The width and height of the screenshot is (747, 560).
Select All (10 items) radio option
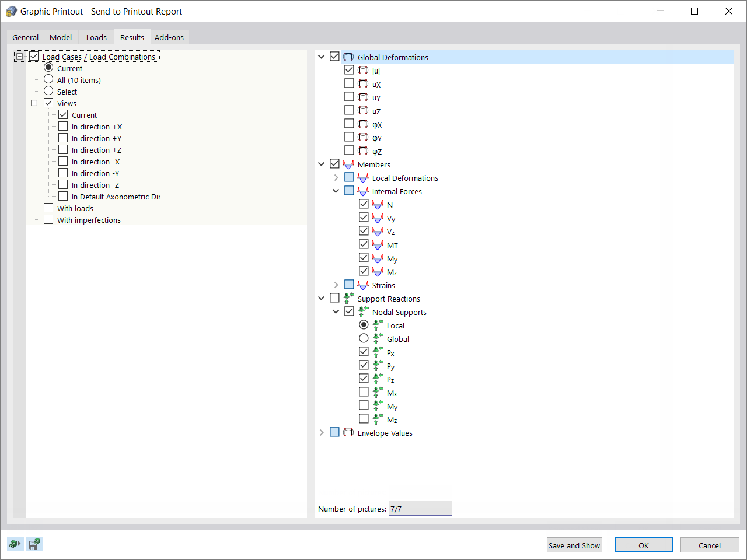(48, 79)
